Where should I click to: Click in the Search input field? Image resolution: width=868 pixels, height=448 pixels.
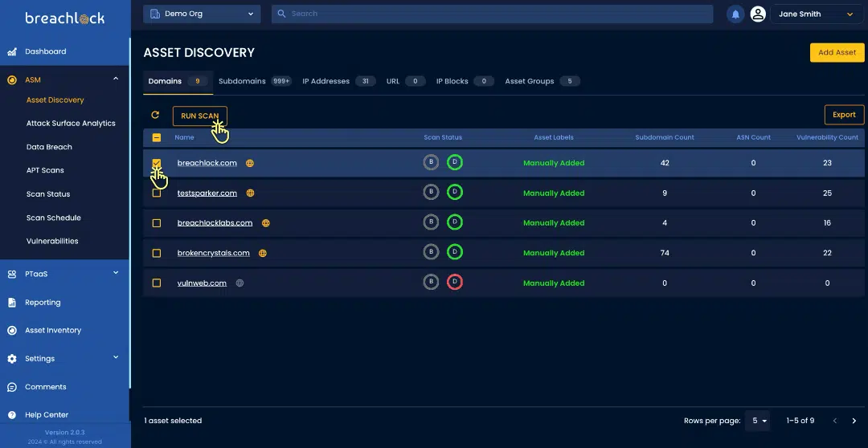[x=492, y=14]
